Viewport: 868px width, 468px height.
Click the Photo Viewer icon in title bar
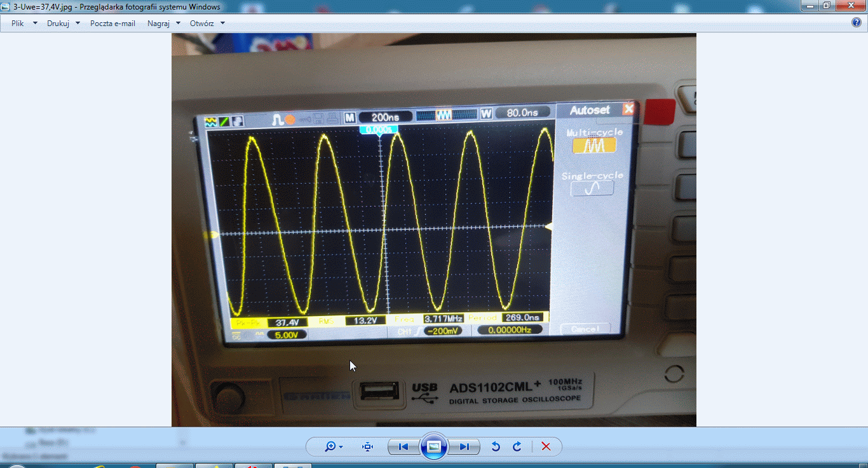pyautogui.click(x=6, y=6)
